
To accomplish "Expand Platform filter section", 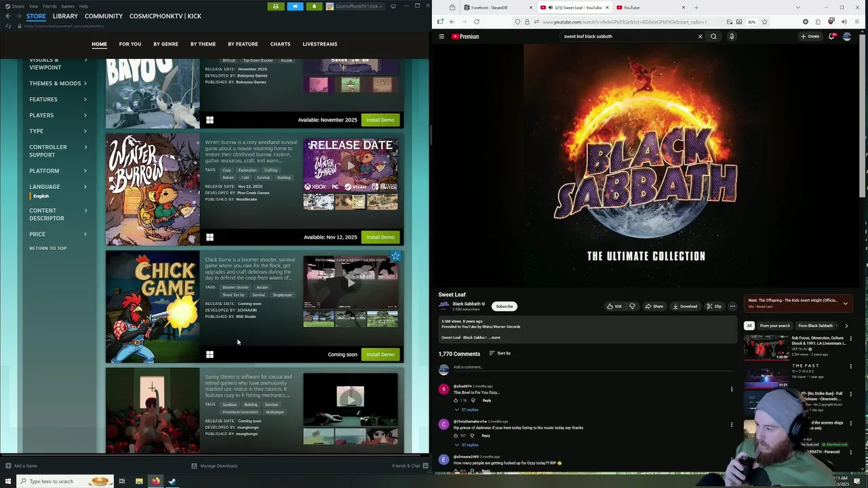I will (58, 171).
